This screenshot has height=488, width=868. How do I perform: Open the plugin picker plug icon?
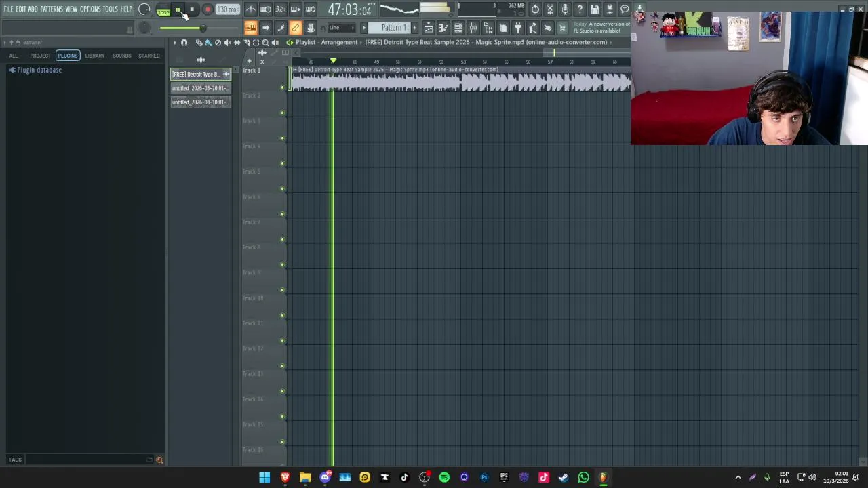(x=517, y=28)
